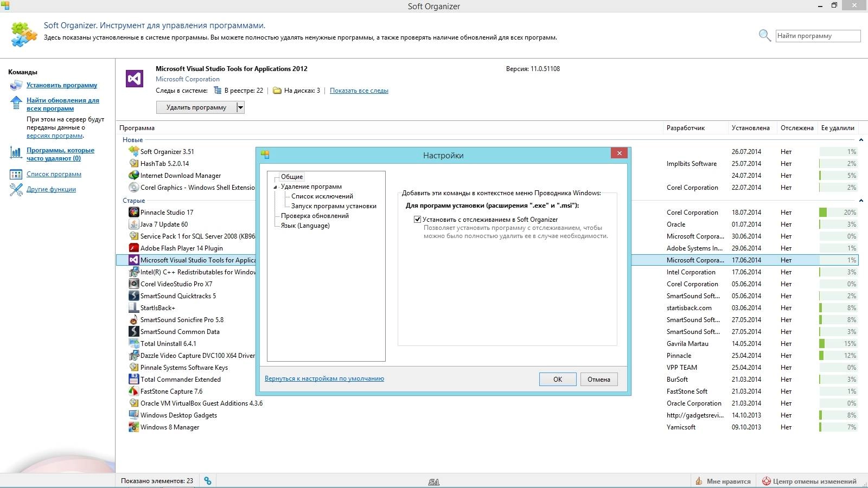Close the 'Настройки' dialog
The height and width of the screenshot is (488, 868).
click(619, 153)
